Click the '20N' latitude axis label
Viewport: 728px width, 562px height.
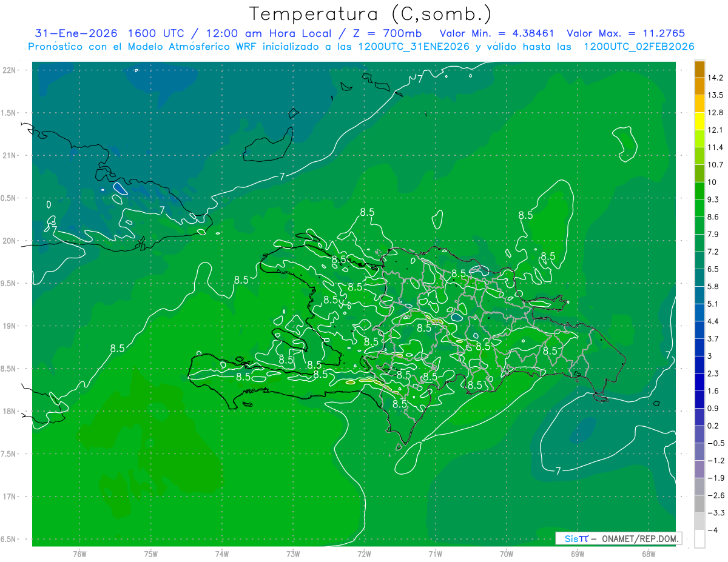[10, 241]
